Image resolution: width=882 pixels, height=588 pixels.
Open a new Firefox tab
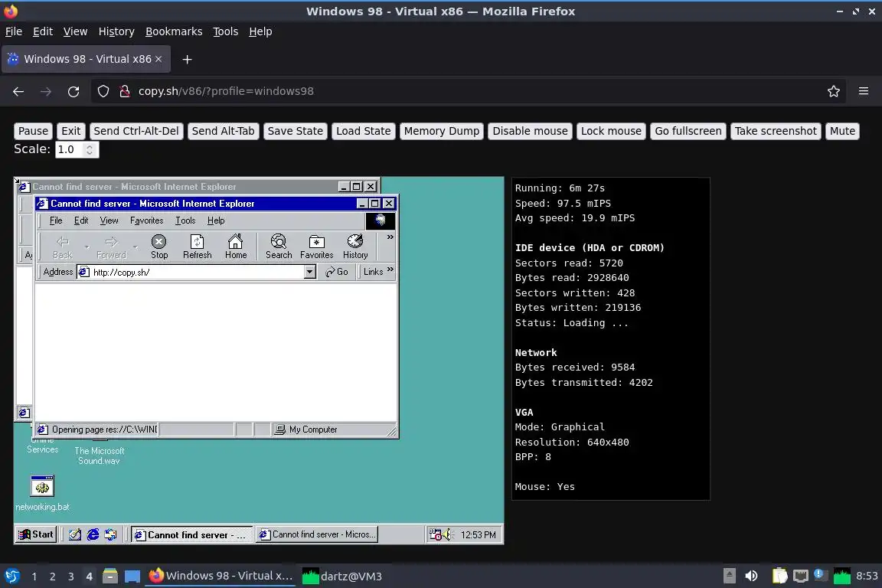[188, 59]
